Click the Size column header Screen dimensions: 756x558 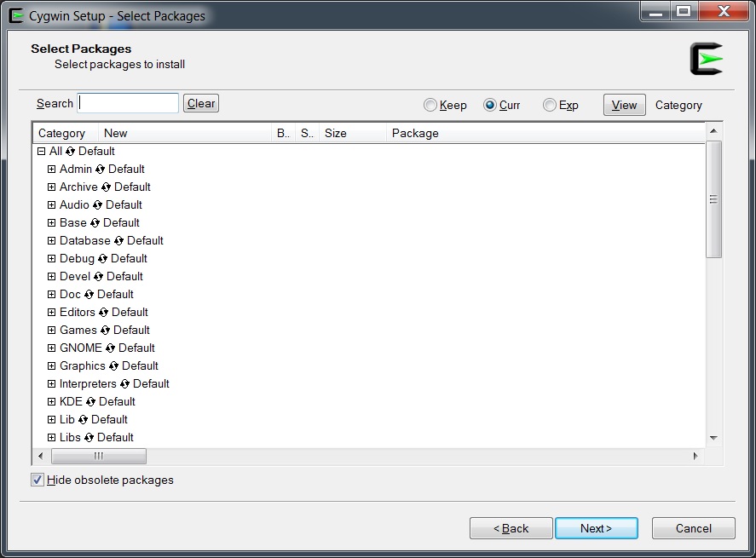(353, 133)
